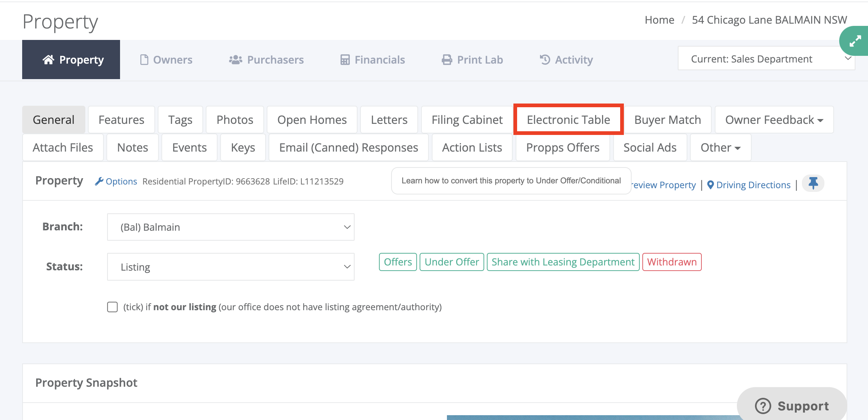Tick the not our listing checkbox
This screenshot has height=420, width=868.
[x=112, y=307]
